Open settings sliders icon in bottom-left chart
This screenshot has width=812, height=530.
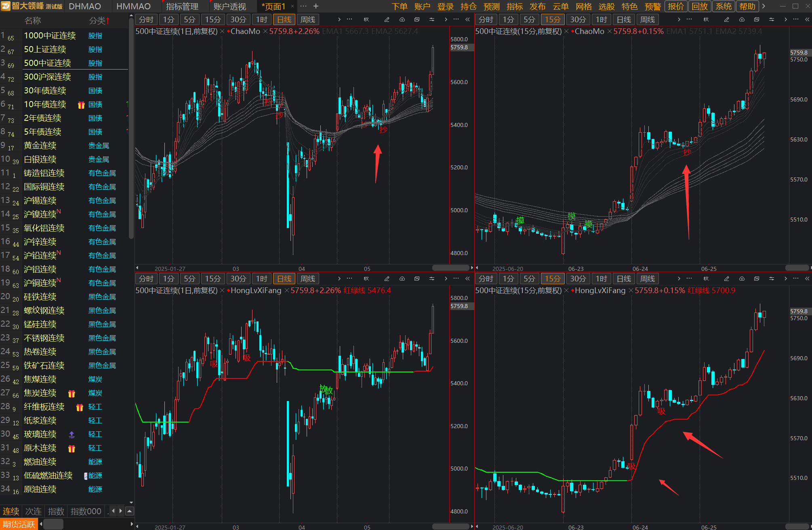point(432,279)
